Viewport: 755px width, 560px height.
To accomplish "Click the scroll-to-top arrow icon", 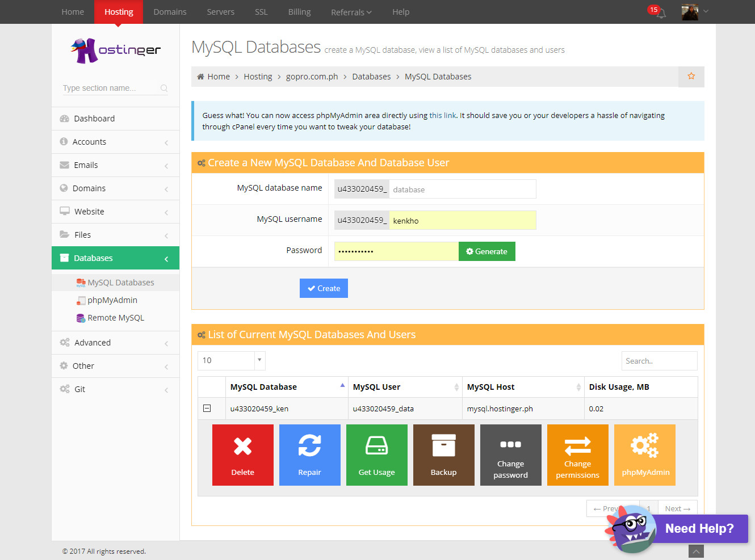I will (x=696, y=551).
